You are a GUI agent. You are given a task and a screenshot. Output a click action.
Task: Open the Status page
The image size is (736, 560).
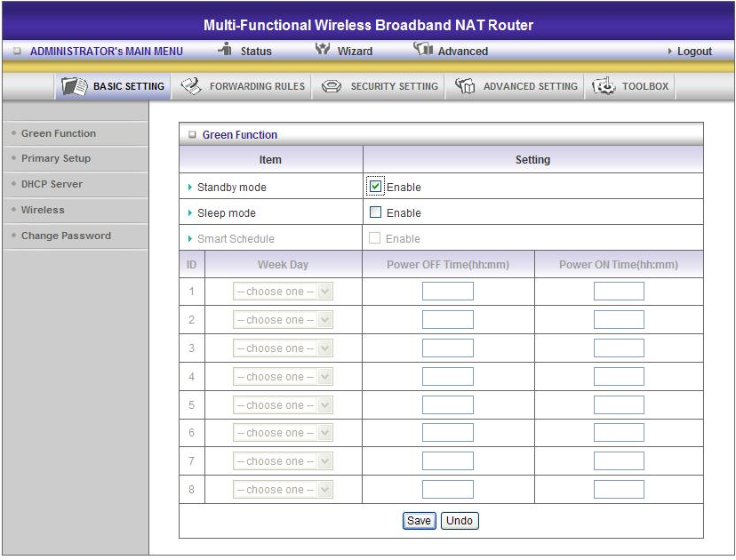(x=256, y=52)
